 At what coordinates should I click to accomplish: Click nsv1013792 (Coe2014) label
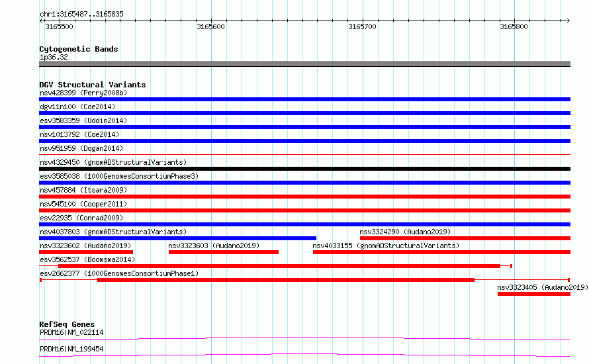(79, 134)
